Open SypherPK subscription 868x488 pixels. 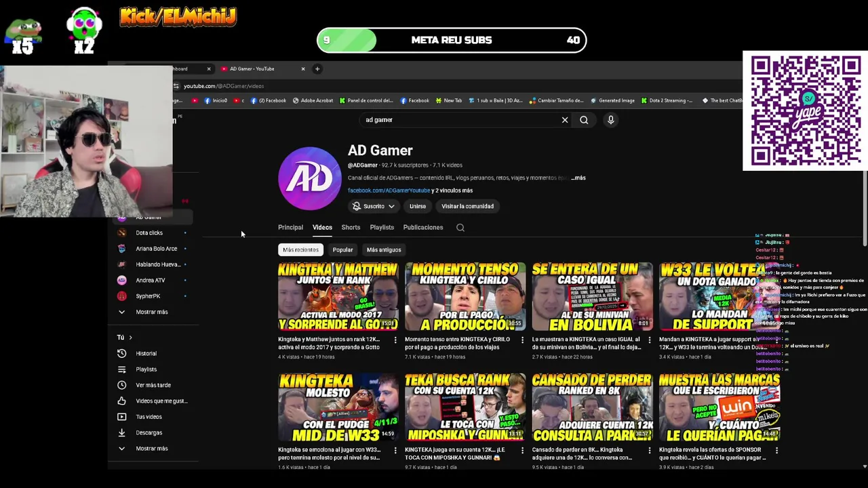[149, 296]
